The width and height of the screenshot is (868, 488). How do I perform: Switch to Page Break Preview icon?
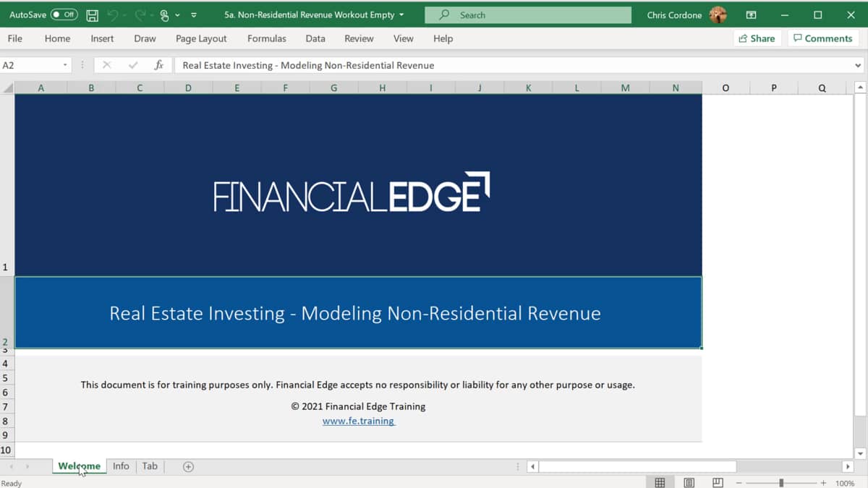[718, 483]
